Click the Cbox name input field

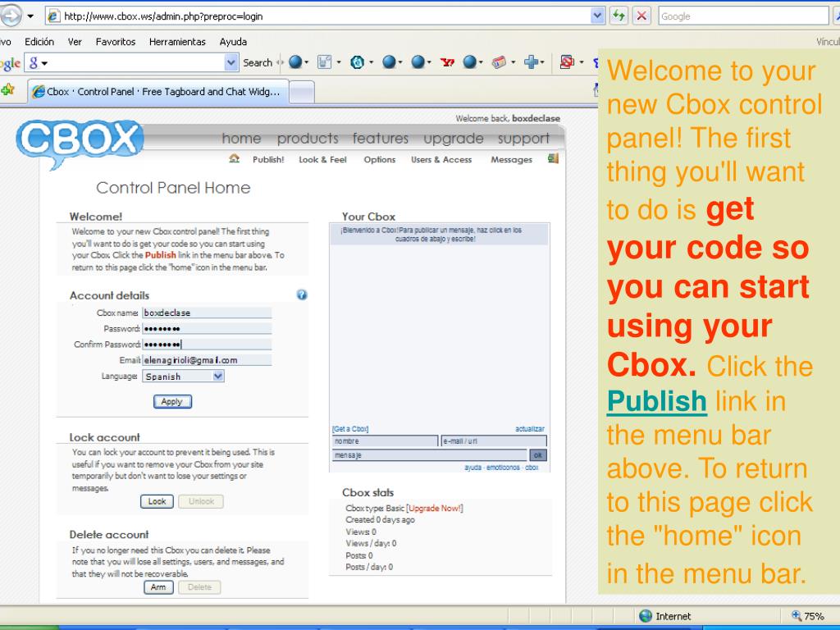207,313
